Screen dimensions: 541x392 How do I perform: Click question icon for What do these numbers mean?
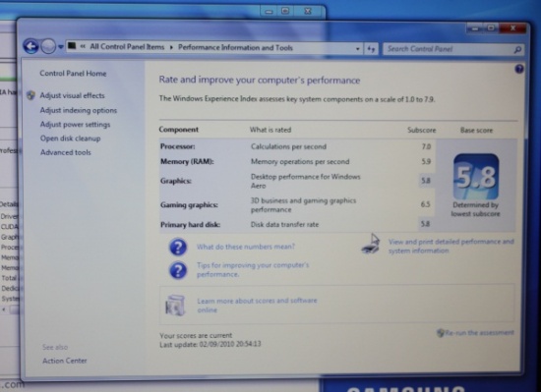tap(178, 247)
